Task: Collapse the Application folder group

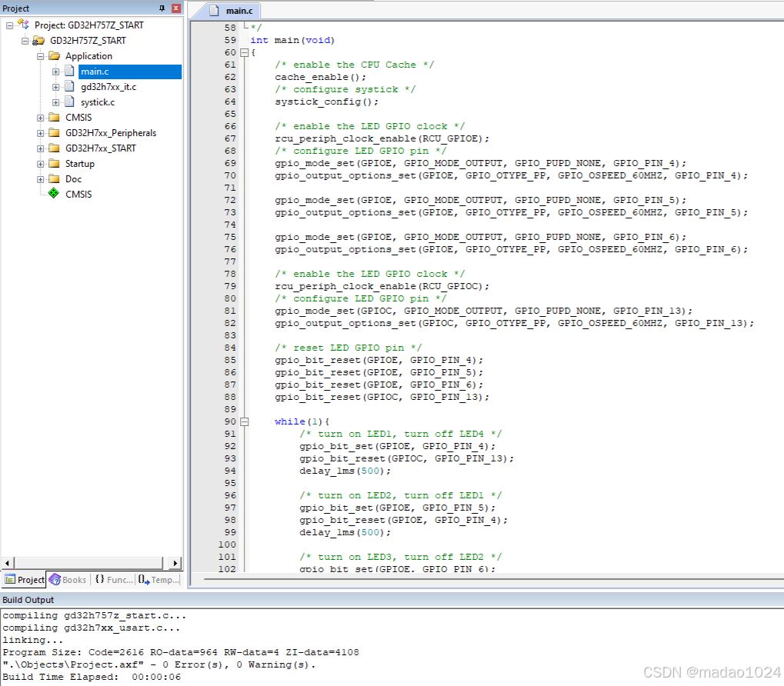Action: [x=41, y=56]
